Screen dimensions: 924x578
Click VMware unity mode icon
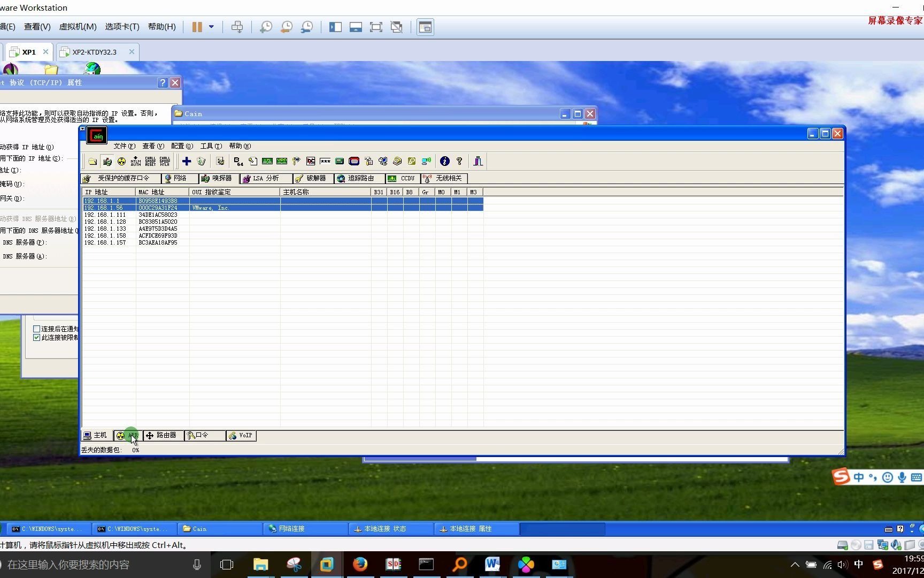tap(397, 27)
